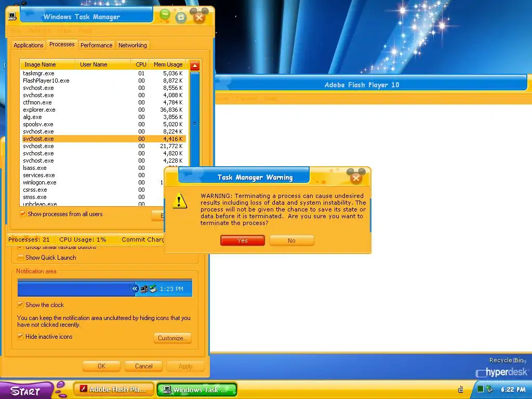
Task: Select the Processes tab
Action: coord(62,45)
